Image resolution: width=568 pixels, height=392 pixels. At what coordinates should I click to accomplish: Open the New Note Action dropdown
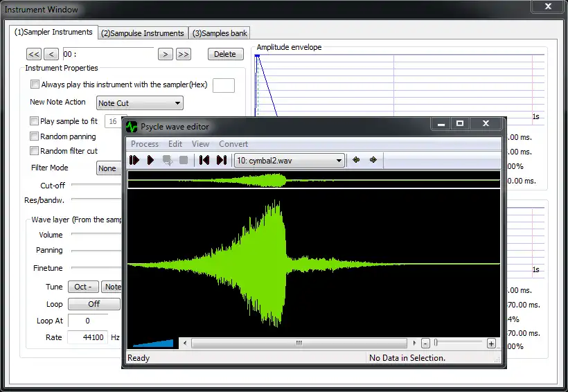[x=139, y=103]
